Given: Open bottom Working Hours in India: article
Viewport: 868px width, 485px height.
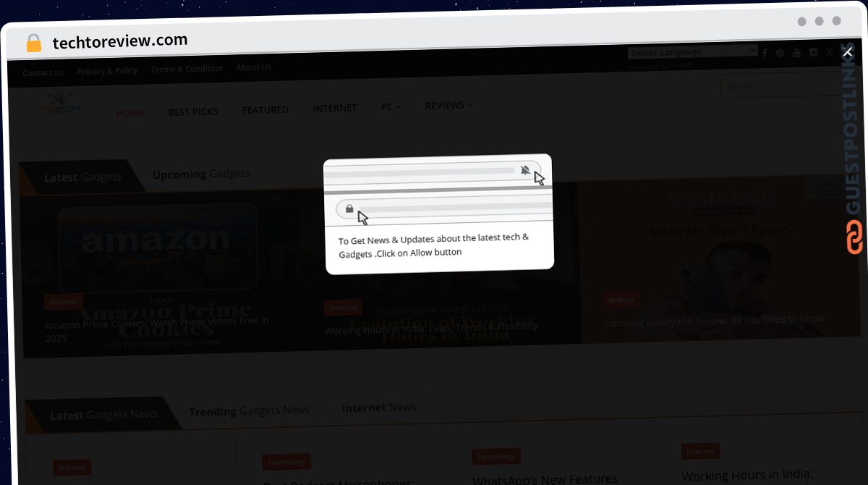Looking at the screenshot, I should (748, 475).
